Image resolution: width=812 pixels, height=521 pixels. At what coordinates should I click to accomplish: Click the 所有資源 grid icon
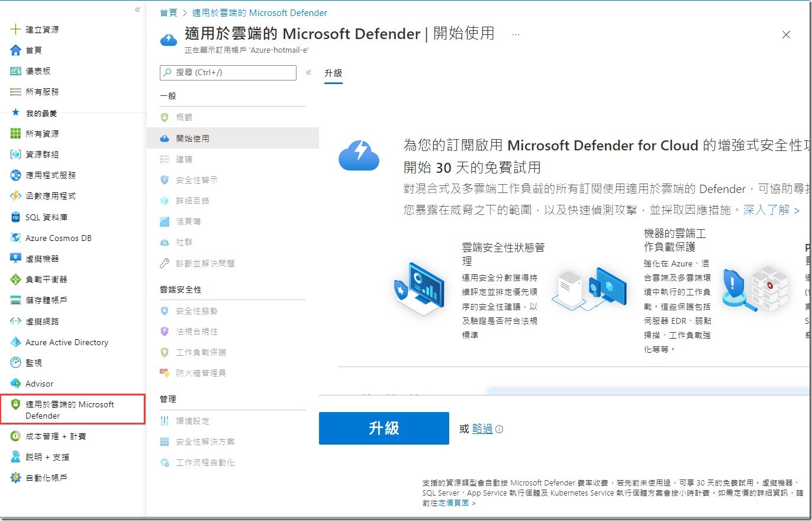pos(16,134)
